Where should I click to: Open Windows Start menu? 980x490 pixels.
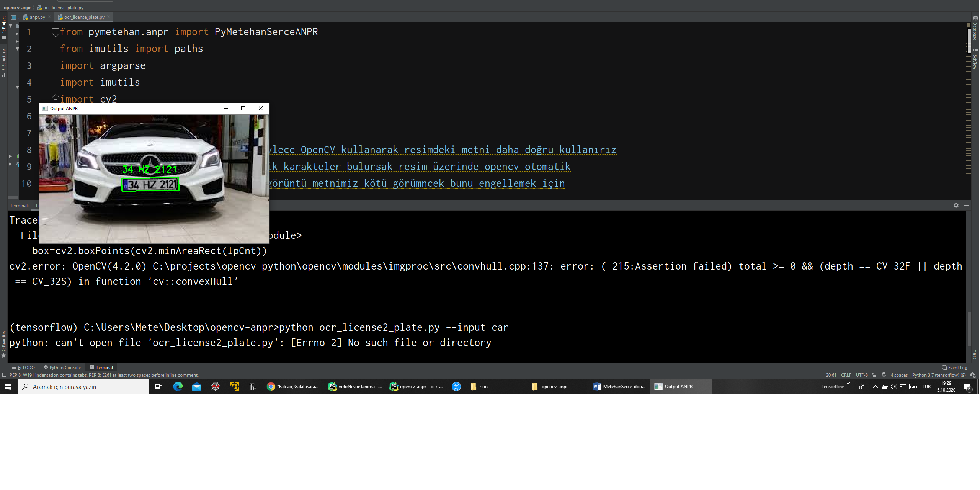pos(8,387)
